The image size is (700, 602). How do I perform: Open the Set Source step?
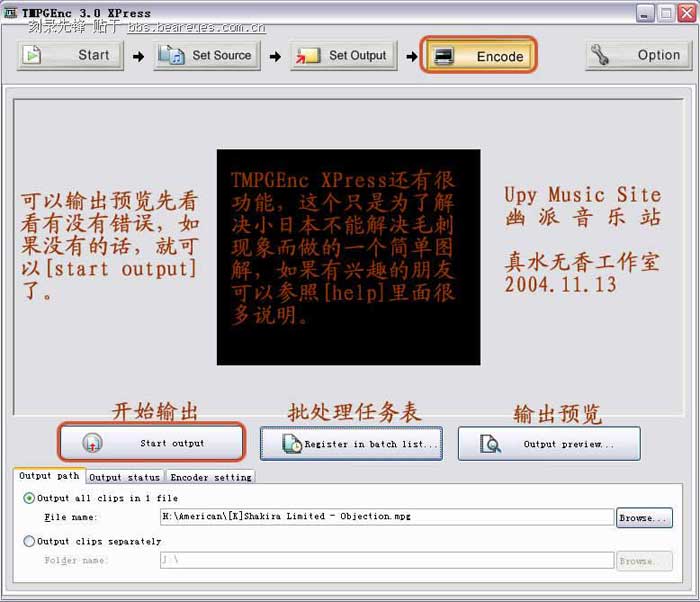coord(207,55)
